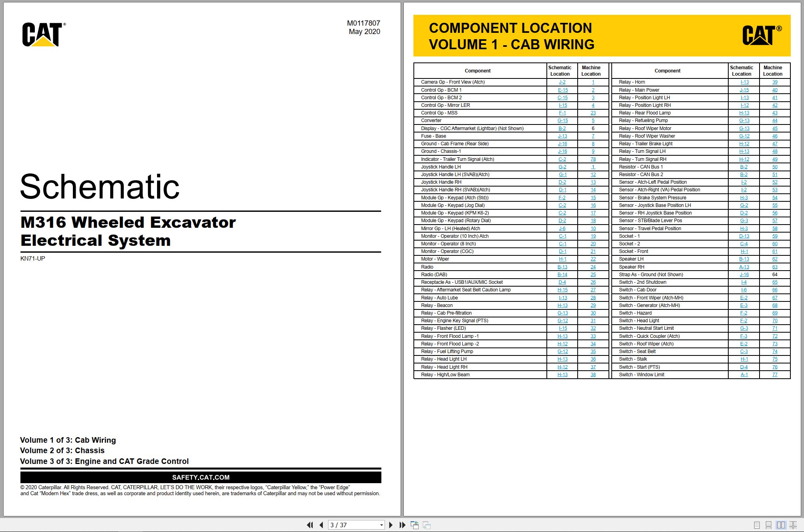804x532 pixels.
Task: Click schematic F-2 for Switch Hazard
Action: [x=744, y=313]
